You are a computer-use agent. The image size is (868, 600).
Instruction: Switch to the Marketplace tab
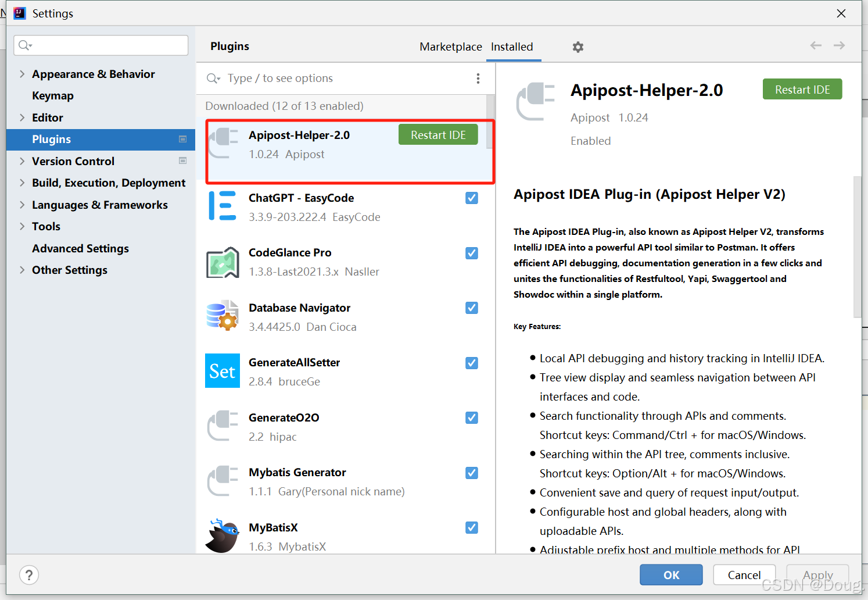pyautogui.click(x=451, y=47)
